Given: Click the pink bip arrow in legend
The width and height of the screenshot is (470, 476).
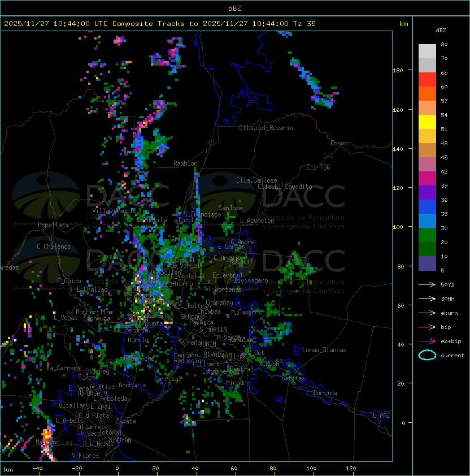Looking at the screenshot, I should pyautogui.click(x=427, y=327).
